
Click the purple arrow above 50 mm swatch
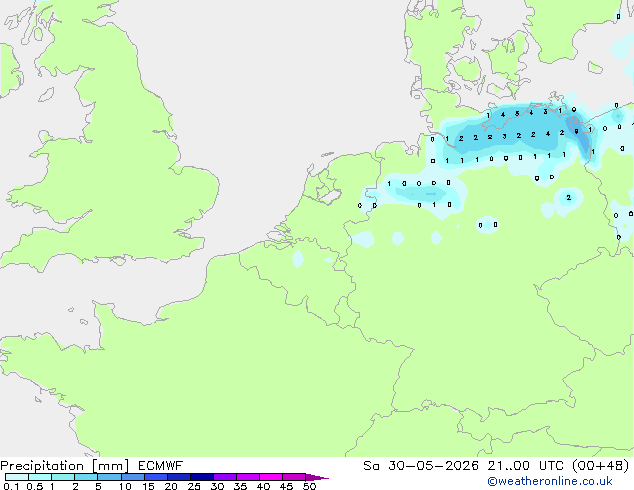317,477
